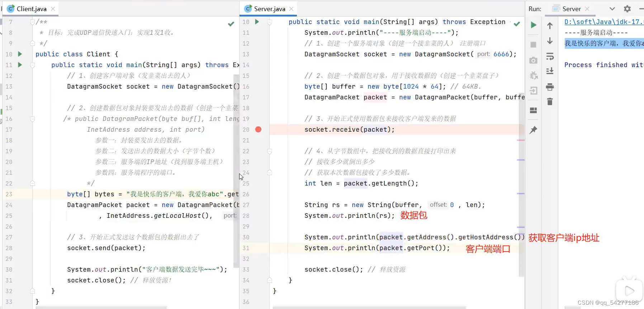This screenshot has width=644, height=309.
Task: Switch to the Server.java tab
Action: tap(270, 9)
